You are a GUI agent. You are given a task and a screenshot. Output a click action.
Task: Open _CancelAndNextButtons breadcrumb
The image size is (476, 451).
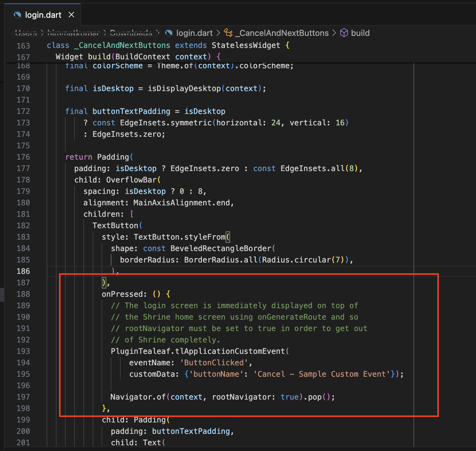(281, 33)
